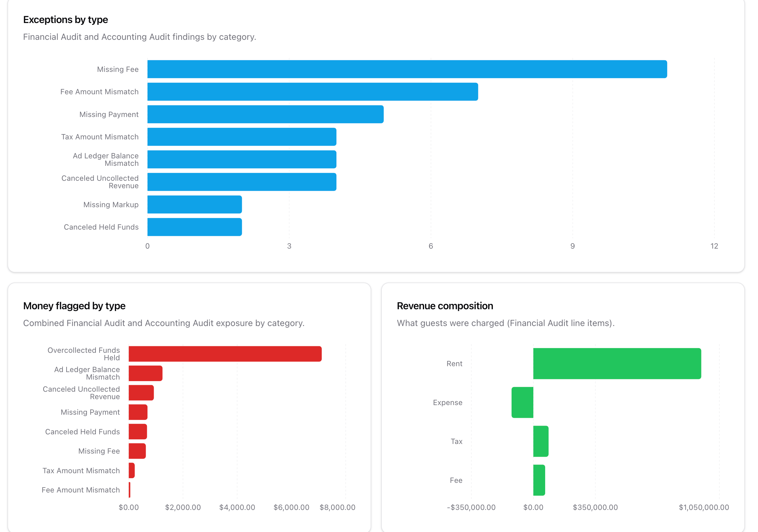The width and height of the screenshot is (758, 532).
Task: Click the '$6,000.00' axis tick
Action: tap(291, 508)
